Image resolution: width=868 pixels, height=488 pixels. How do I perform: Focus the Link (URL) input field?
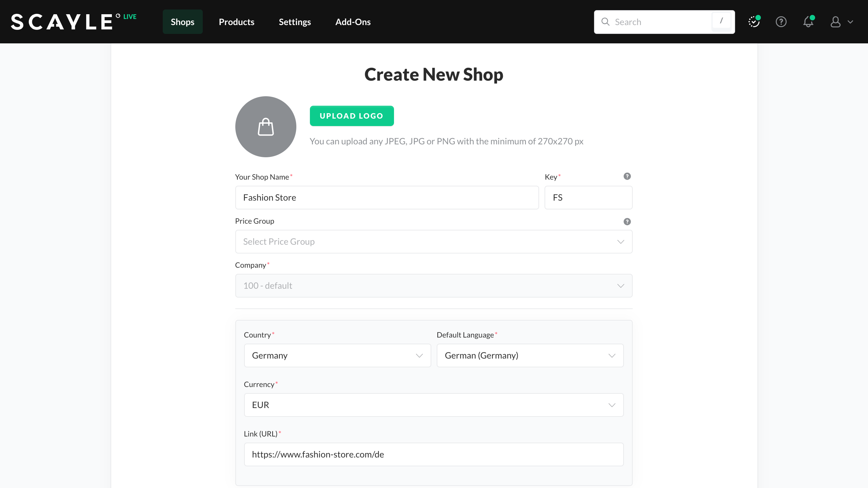[x=434, y=454]
